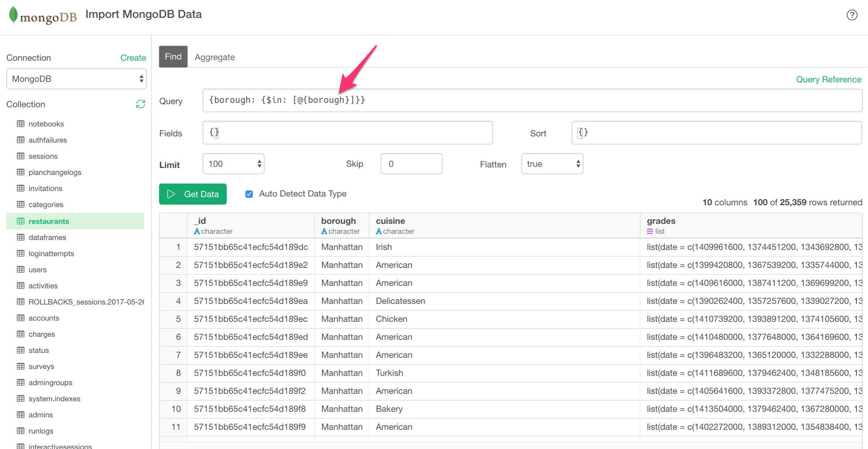868x449 pixels.
Task: Click the table icon beside authfailures
Action: click(x=21, y=140)
